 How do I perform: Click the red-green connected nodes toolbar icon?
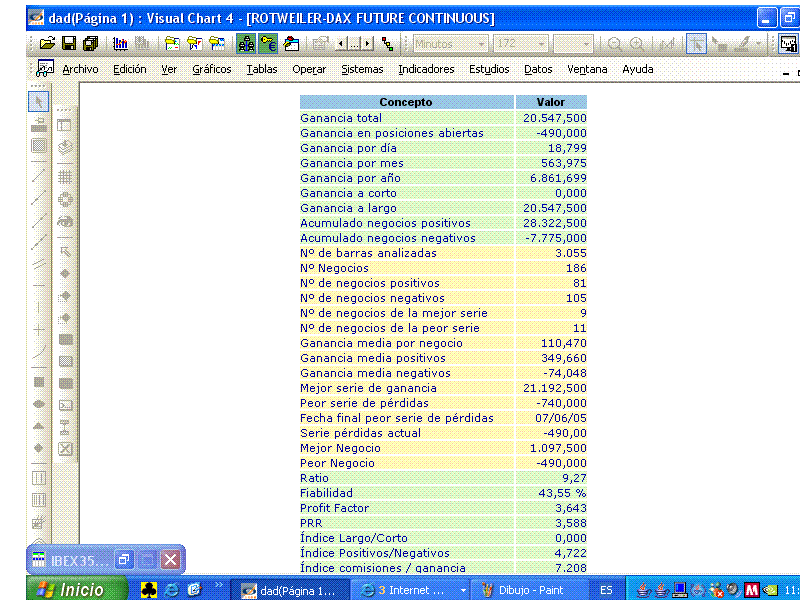(x=388, y=44)
